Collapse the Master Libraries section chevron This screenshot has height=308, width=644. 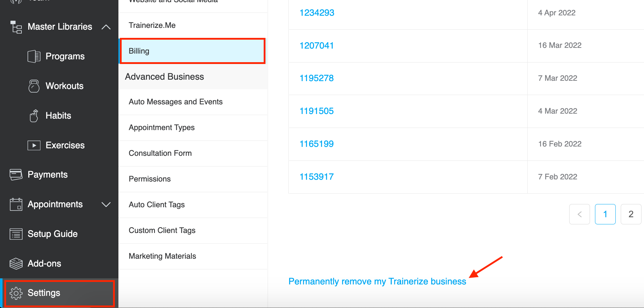click(x=106, y=27)
